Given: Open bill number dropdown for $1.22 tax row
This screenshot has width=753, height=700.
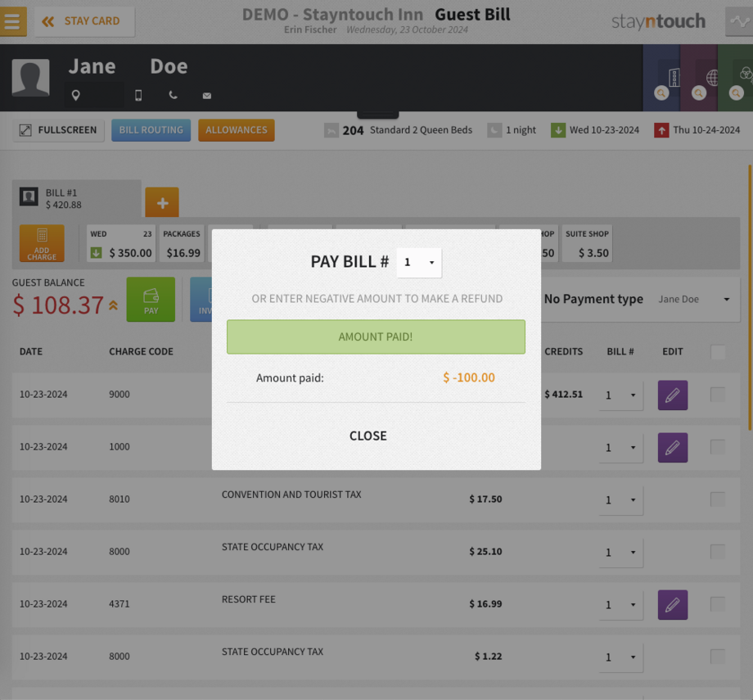Looking at the screenshot, I should (621, 657).
